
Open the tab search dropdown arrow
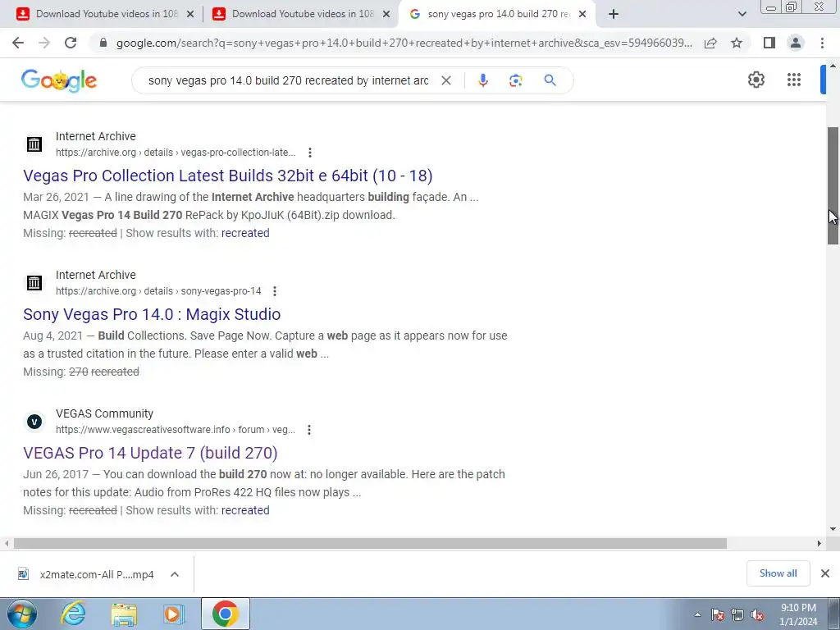point(742,15)
